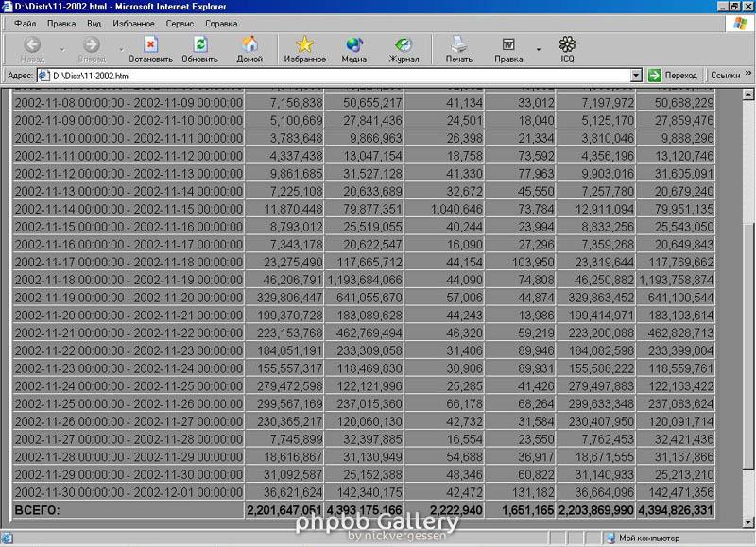Viewport: 756px width, 547px height.
Task: Click the vertical scrollbar's down arrow
Action: [x=748, y=524]
